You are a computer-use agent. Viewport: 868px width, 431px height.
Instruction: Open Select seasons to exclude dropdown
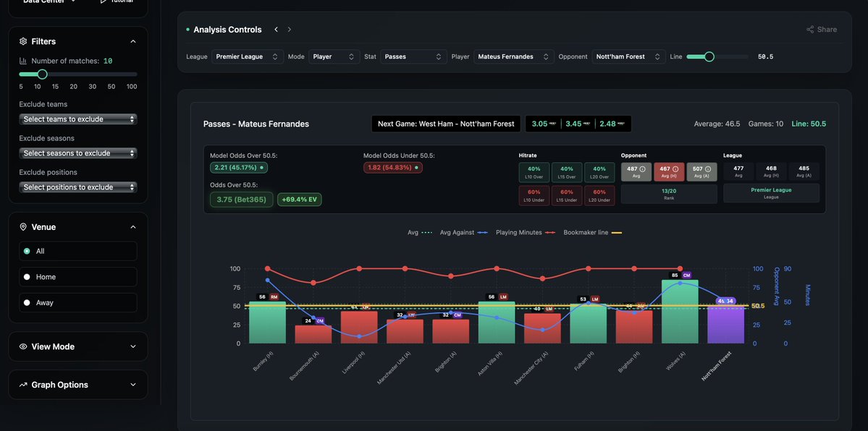pos(78,153)
